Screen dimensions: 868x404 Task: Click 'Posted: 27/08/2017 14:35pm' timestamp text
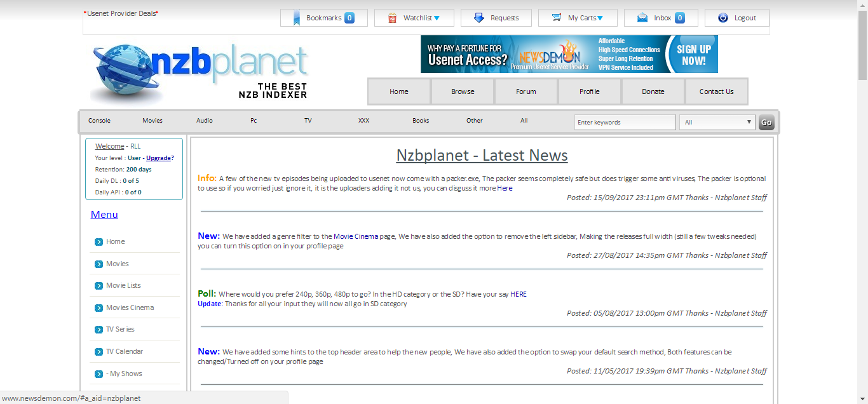coord(616,255)
